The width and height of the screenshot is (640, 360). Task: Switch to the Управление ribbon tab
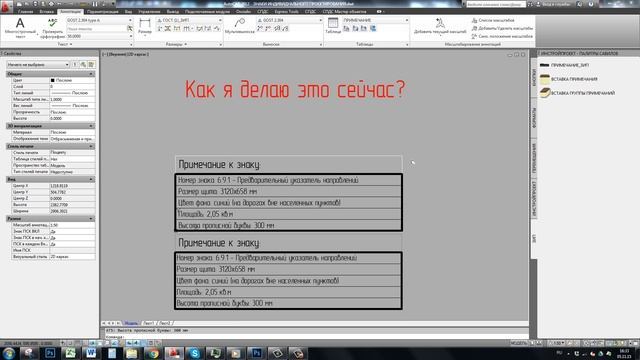click(149, 12)
